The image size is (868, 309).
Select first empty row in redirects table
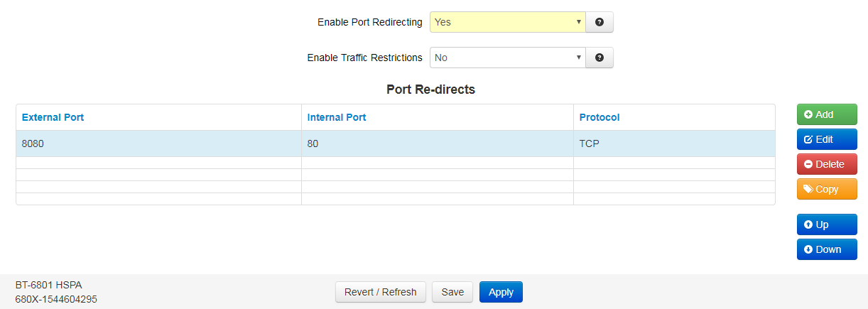tap(396, 163)
